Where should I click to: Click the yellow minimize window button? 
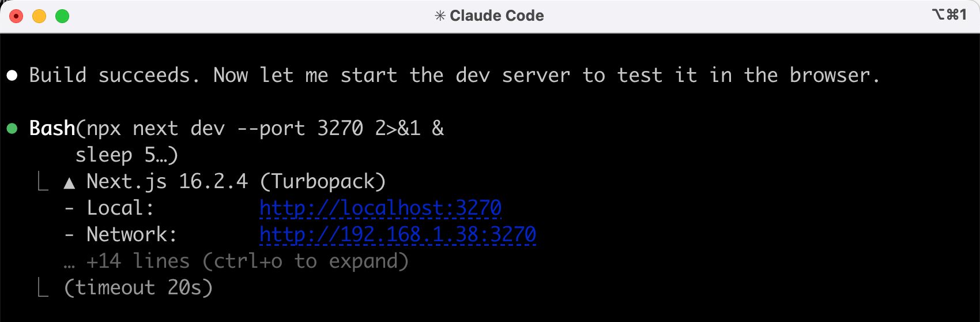tap(39, 16)
